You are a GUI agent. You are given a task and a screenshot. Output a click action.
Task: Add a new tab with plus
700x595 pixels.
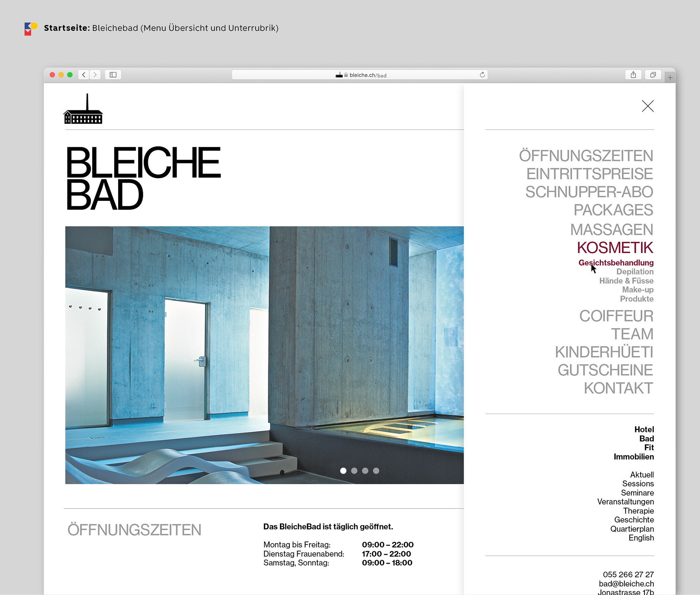coord(670,78)
